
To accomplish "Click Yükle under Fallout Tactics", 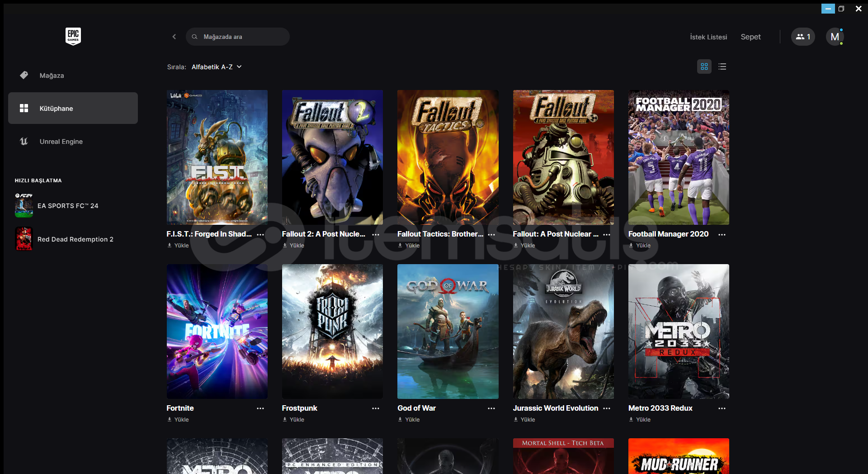I will point(409,246).
